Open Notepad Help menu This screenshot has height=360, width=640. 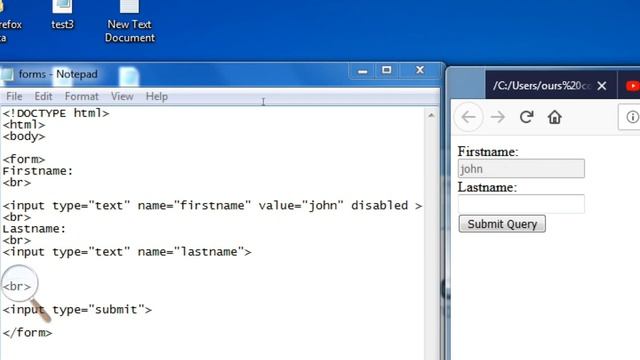tap(157, 96)
